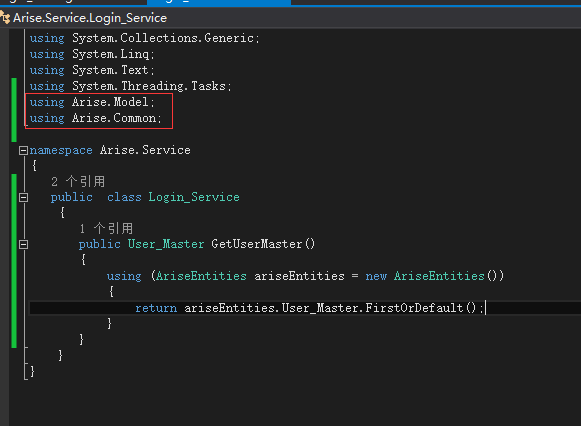Place cursor on the using Arise.Model line
Viewport: 581px width, 426px height.
[92, 102]
